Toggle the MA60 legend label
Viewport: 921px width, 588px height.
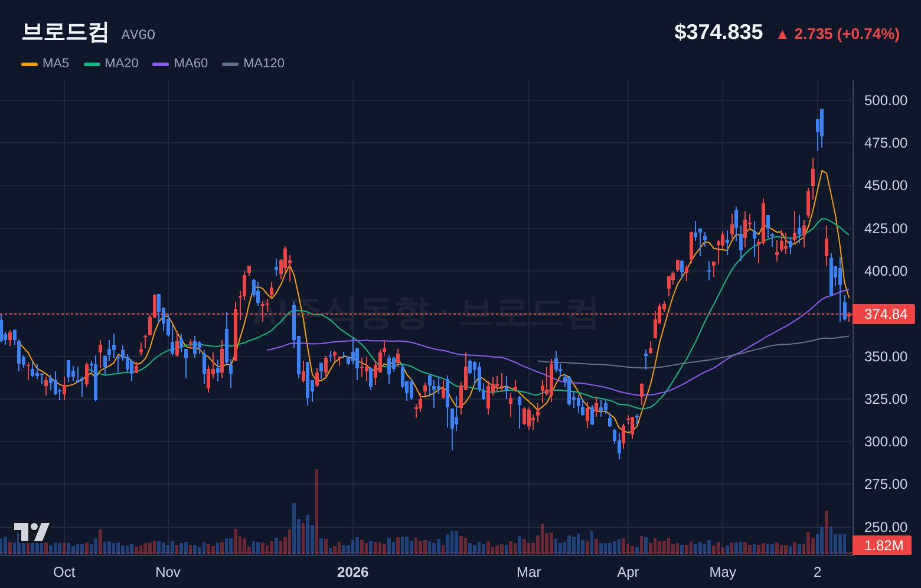pos(191,63)
